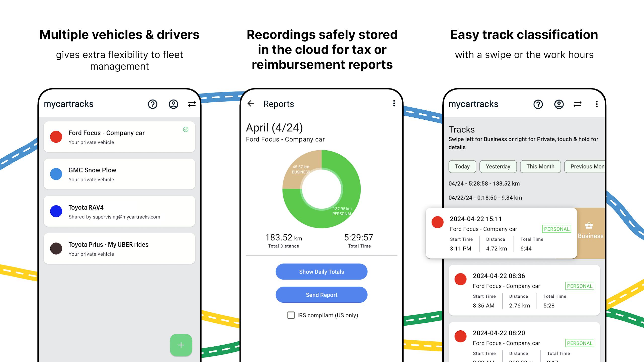The height and width of the screenshot is (362, 644).
Task: Enable IRS compliant checkbox for US reports
Action: point(289,315)
